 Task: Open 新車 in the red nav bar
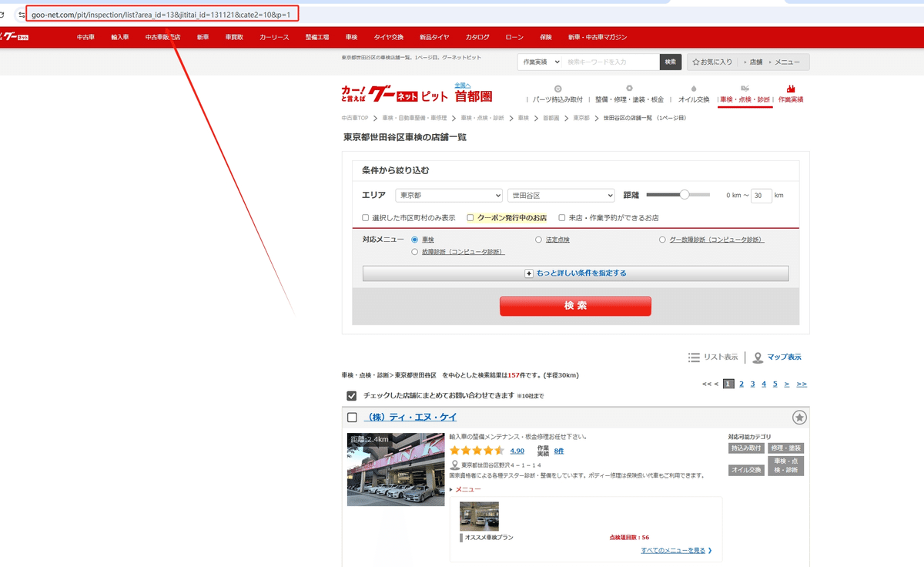tap(203, 37)
